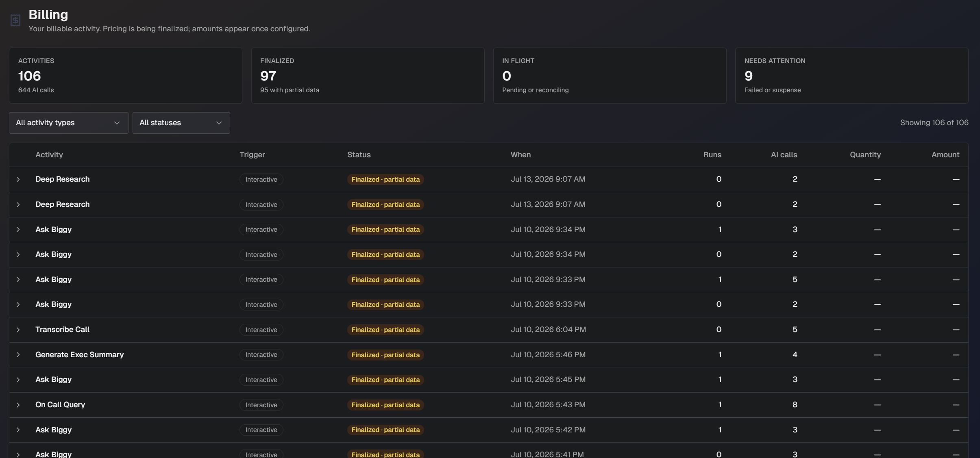
Task: Click the Quantity column header
Action: pos(865,155)
